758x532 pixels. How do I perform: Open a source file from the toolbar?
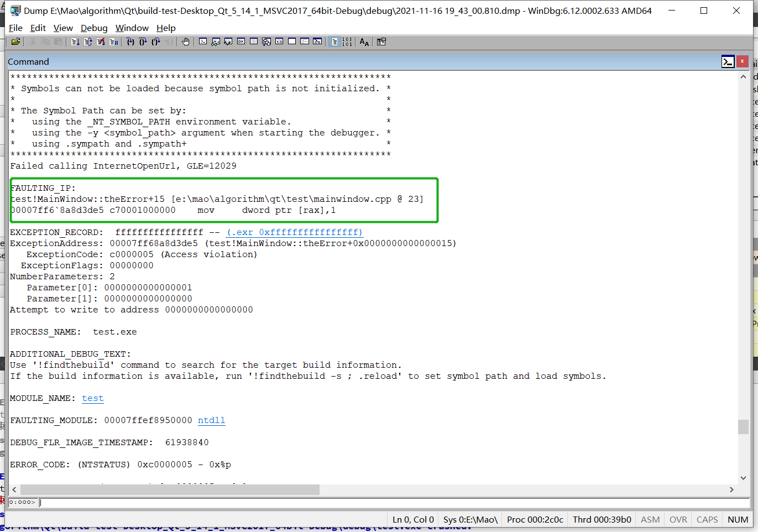click(15, 41)
